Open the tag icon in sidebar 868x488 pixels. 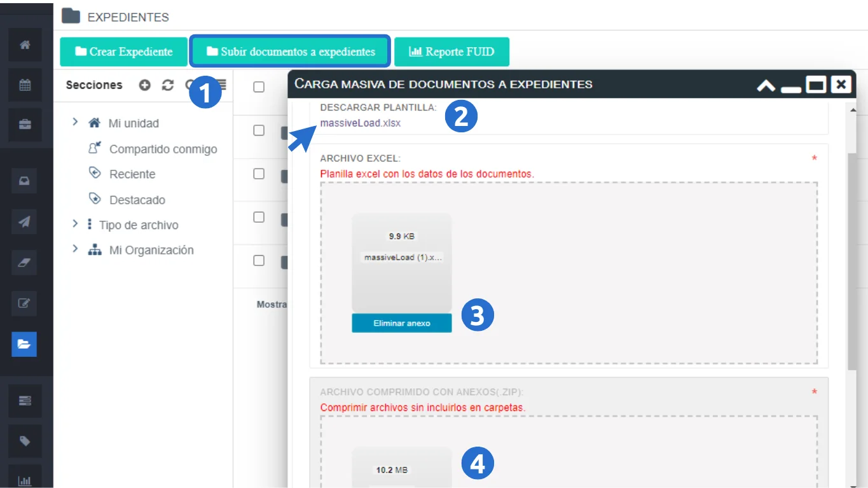pyautogui.click(x=25, y=441)
